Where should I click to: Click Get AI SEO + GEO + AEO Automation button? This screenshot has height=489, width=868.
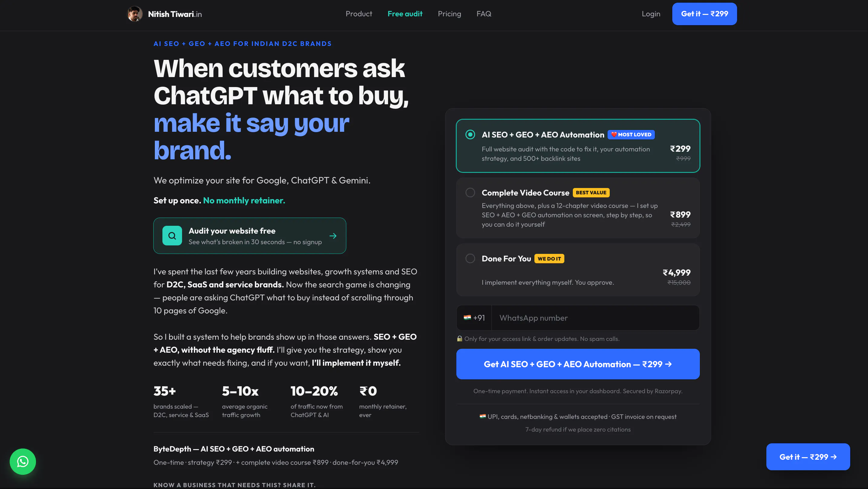click(578, 364)
